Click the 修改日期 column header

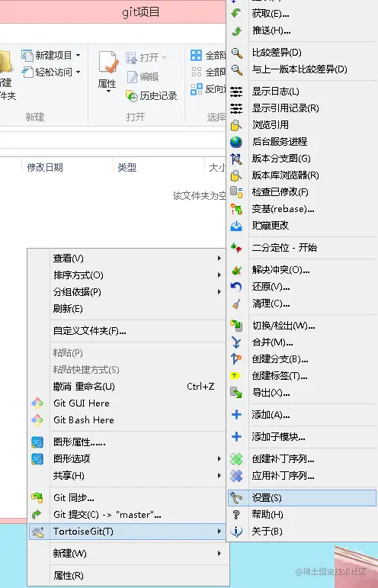click(x=45, y=167)
